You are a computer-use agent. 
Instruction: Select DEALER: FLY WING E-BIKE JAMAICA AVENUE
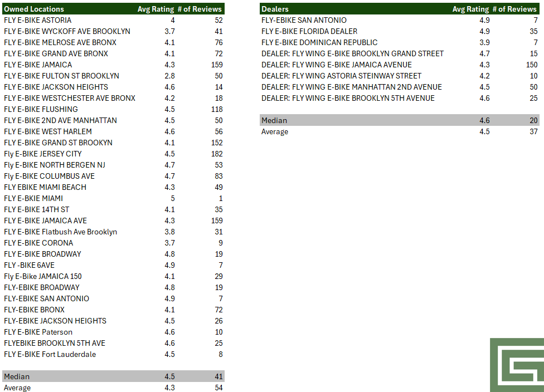(x=337, y=65)
